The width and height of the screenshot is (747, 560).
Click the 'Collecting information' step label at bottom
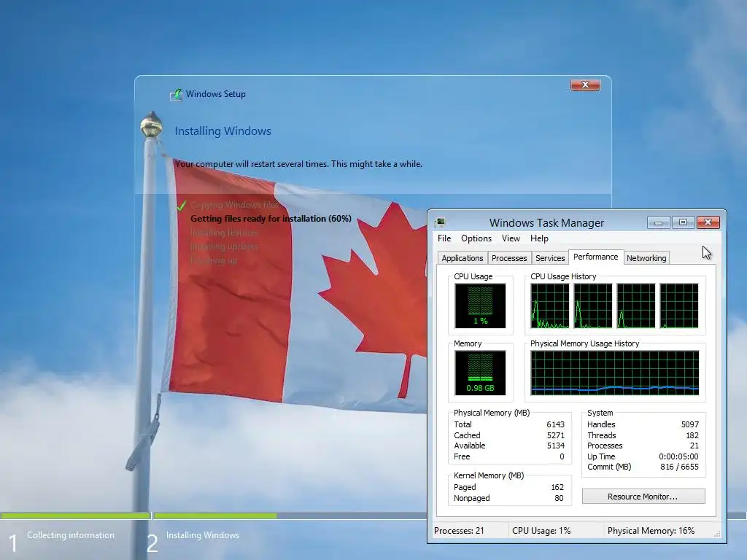coord(71,535)
